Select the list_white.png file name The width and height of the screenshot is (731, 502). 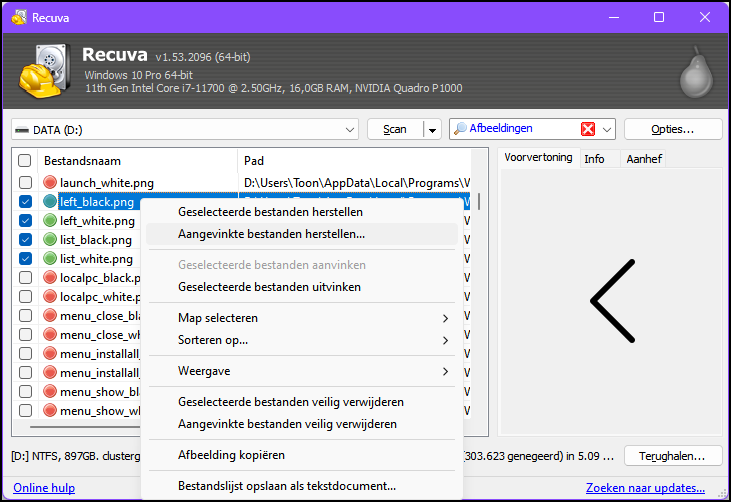pos(97,259)
